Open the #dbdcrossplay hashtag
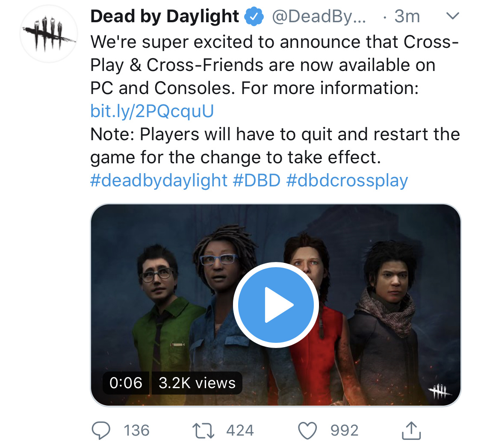The width and height of the screenshot is (481, 448). [347, 180]
